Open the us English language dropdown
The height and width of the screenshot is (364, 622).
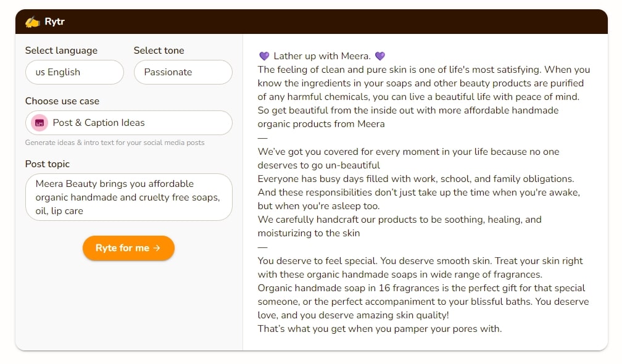75,72
